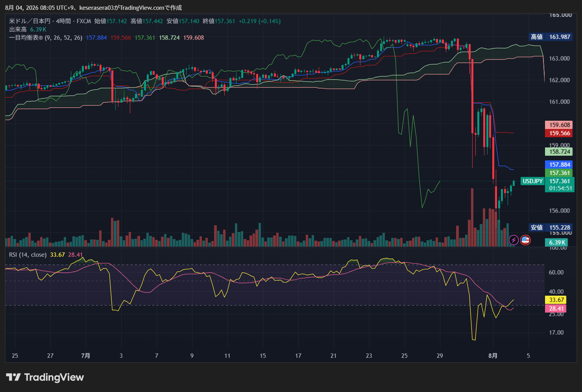Click the pink 28.41 RSI axis label
This screenshot has height=392, width=582.
tap(556, 308)
